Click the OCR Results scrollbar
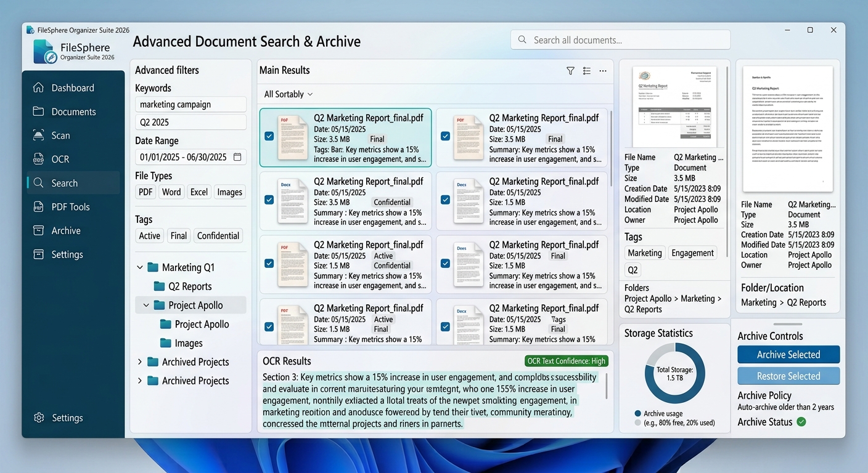 pyautogui.click(x=607, y=386)
